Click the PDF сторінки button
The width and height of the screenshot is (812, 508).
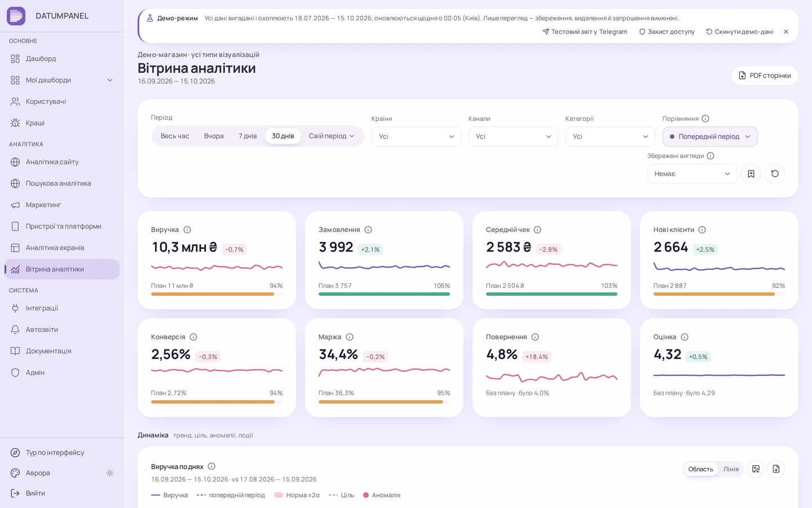[765, 76]
